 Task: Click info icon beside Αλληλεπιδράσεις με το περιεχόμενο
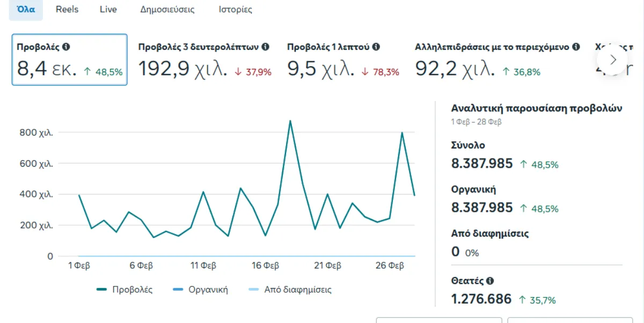point(576,47)
